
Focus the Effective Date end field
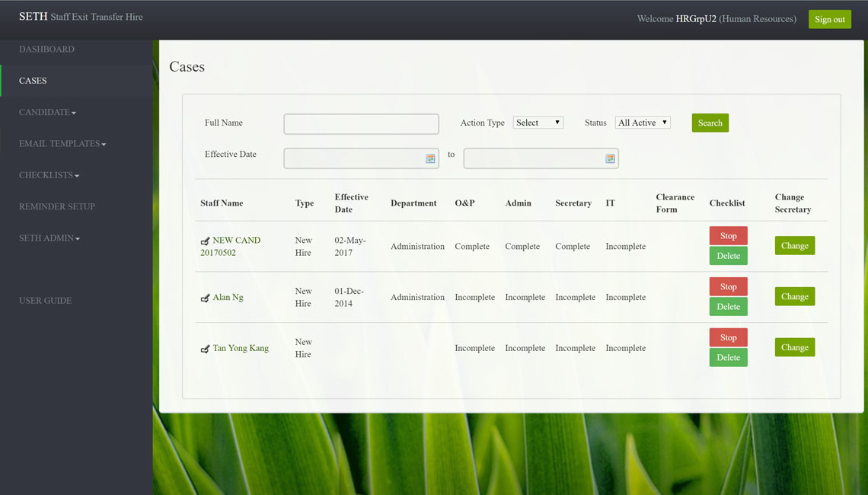coord(541,159)
